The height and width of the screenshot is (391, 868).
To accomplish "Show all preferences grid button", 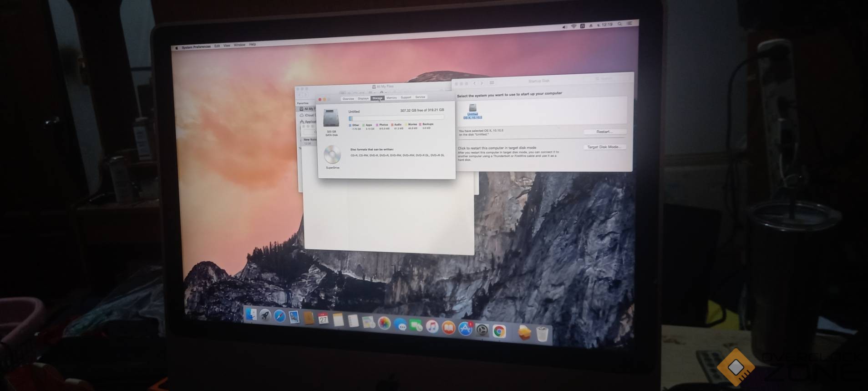I will pos(492,83).
